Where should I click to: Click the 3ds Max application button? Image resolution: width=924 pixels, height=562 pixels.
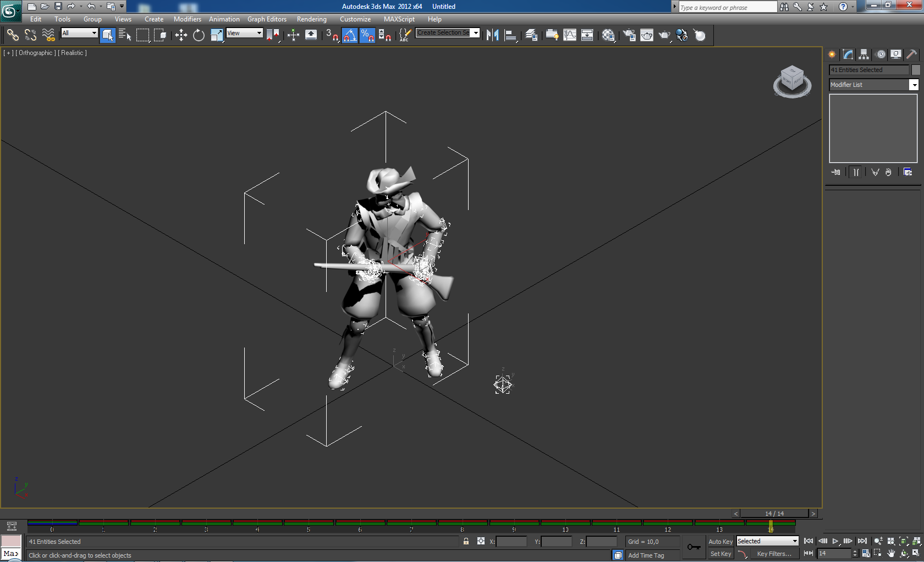10,10
